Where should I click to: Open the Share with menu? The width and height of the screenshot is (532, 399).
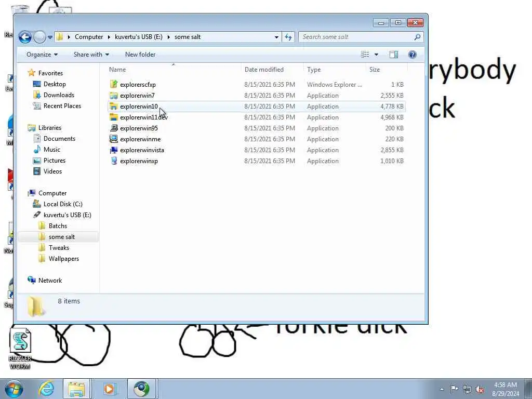tap(91, 55)
